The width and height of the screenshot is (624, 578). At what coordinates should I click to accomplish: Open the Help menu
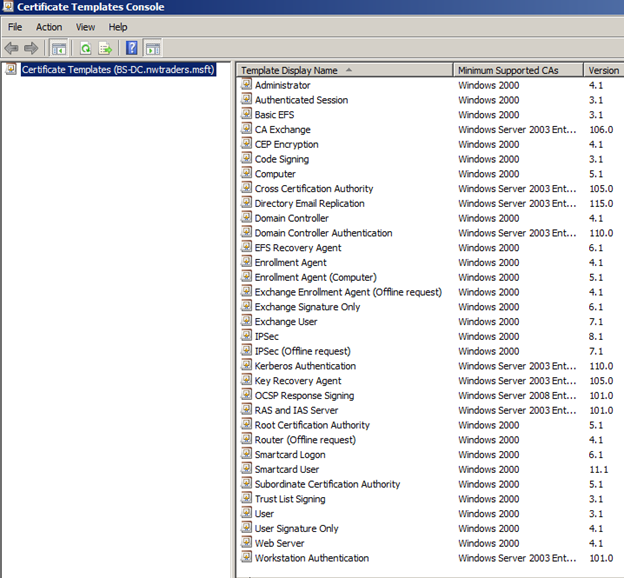pos(118,27)
